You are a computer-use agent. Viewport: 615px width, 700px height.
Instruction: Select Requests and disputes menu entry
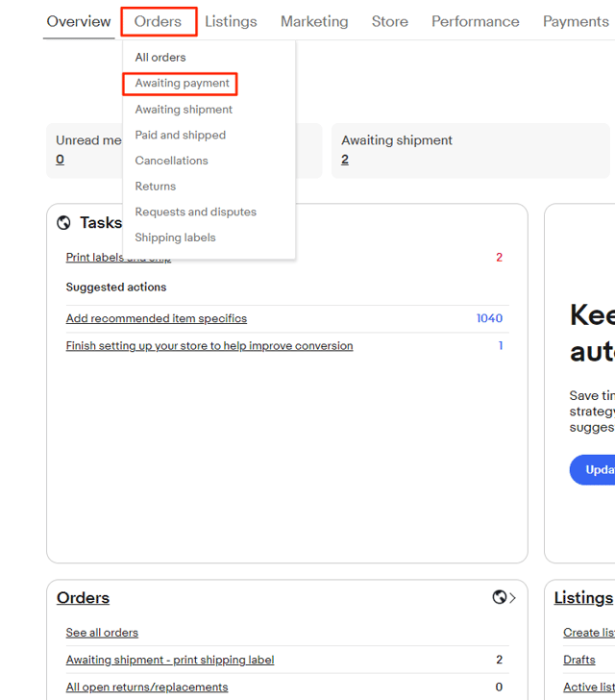[x=195, y=212]
